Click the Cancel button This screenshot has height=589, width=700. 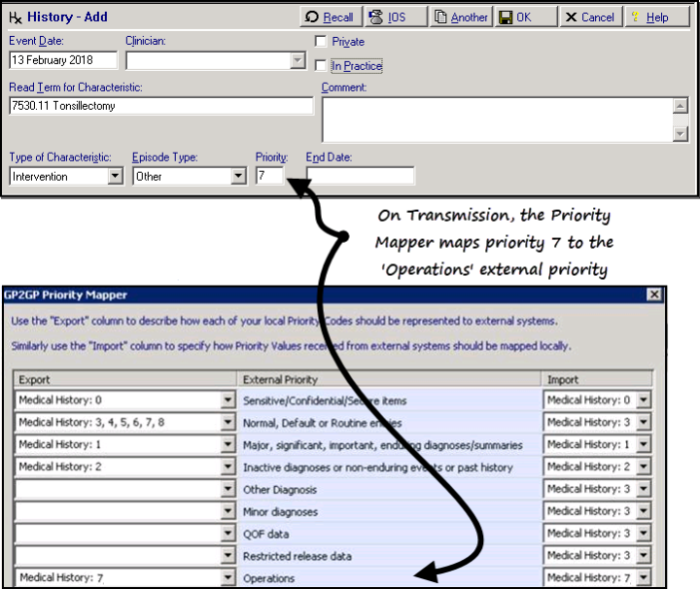(590, 17)
